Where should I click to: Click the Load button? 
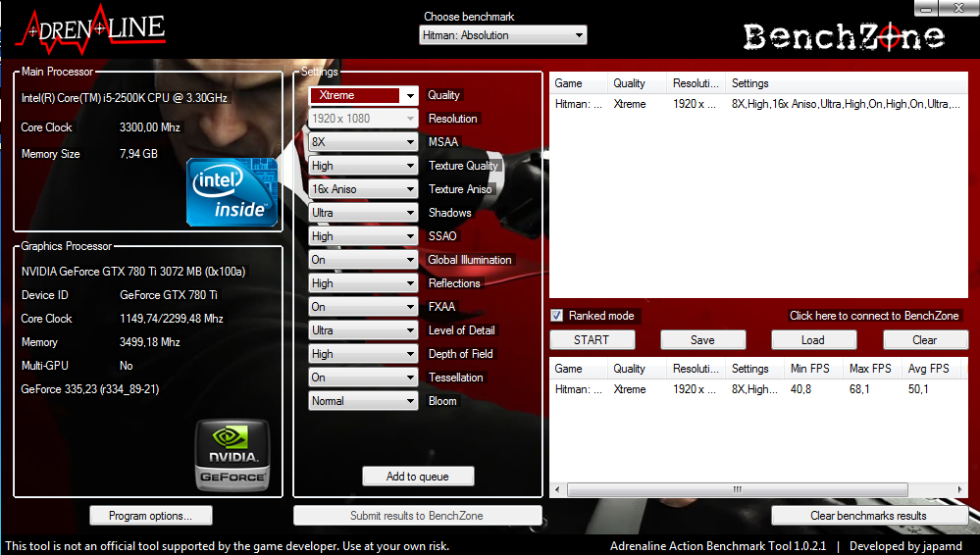tap(813, 340)
